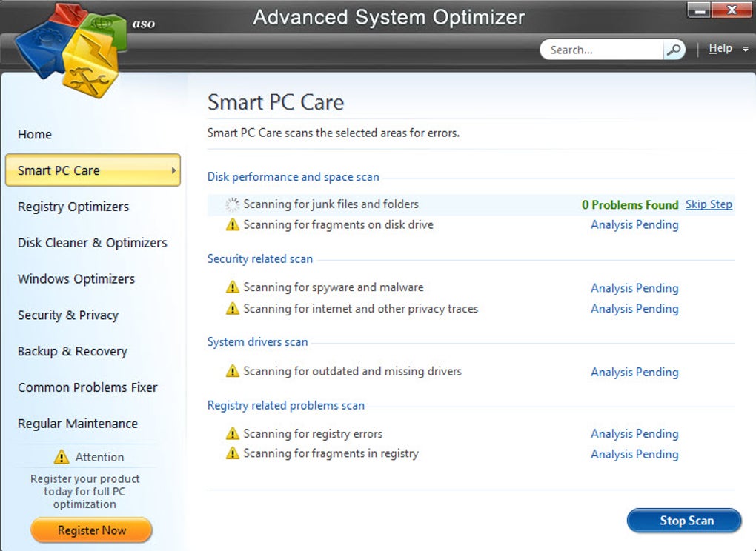Go to Disk Cleaner & Optimizers
Image resolution: width=756 pixels, height=551 pixels.
pos(92,243)
